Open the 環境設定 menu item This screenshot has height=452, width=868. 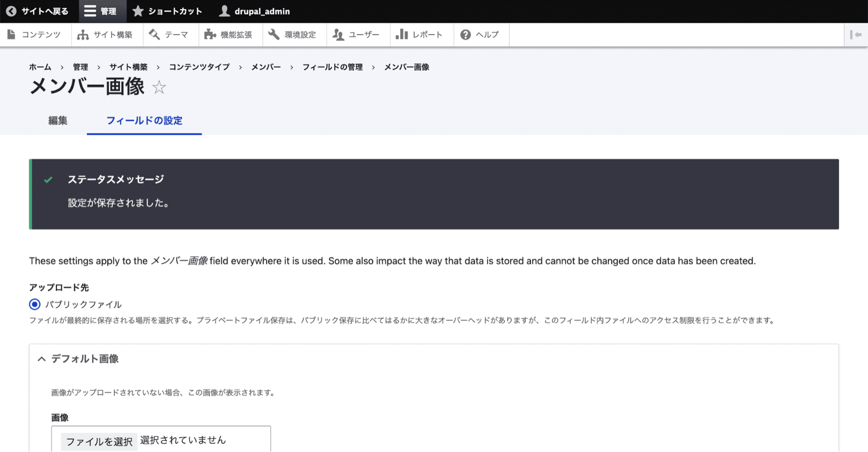tap(295, 35)
